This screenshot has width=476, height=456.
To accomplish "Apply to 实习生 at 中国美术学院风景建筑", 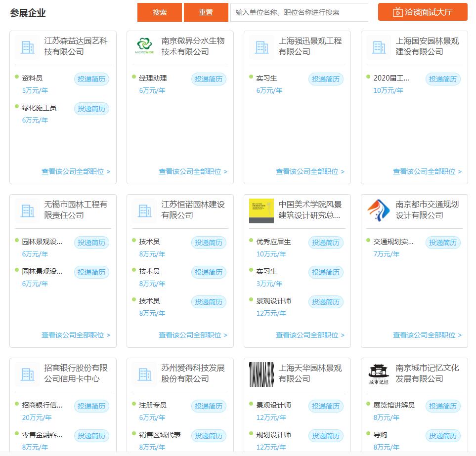I will pos(326,272).
